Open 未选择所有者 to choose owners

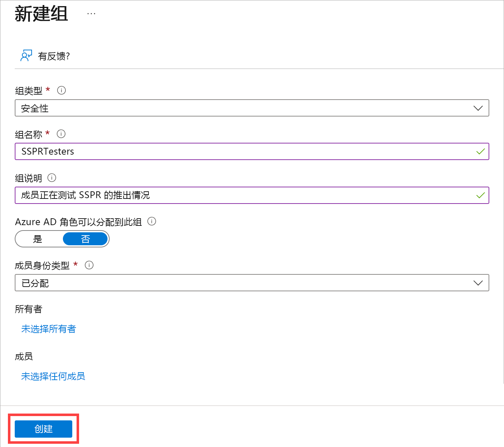49,329
